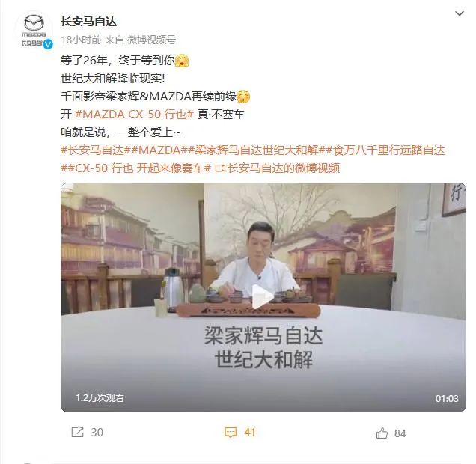Open hashtag #MAZDA CX-50 行也#
The width and height of the screenshot is (476, 464).
tap(134, 114)
